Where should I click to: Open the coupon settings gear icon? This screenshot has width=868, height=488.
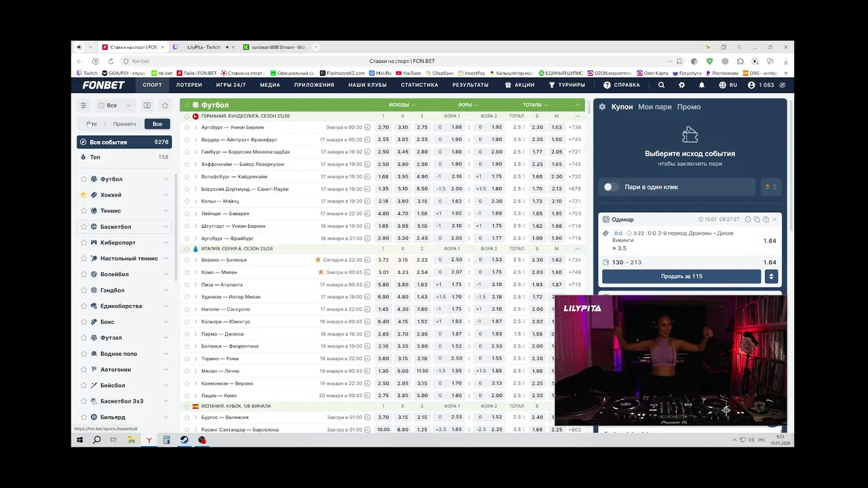[602, 107]
